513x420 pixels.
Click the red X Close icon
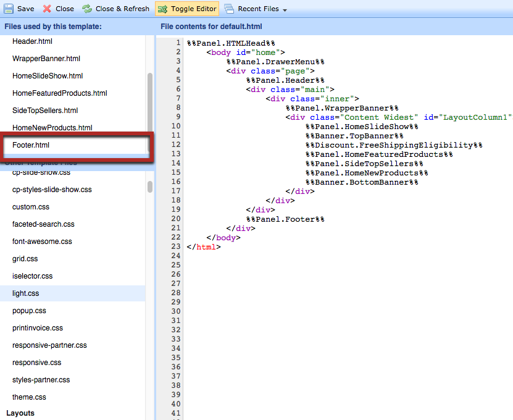[47, 9]
